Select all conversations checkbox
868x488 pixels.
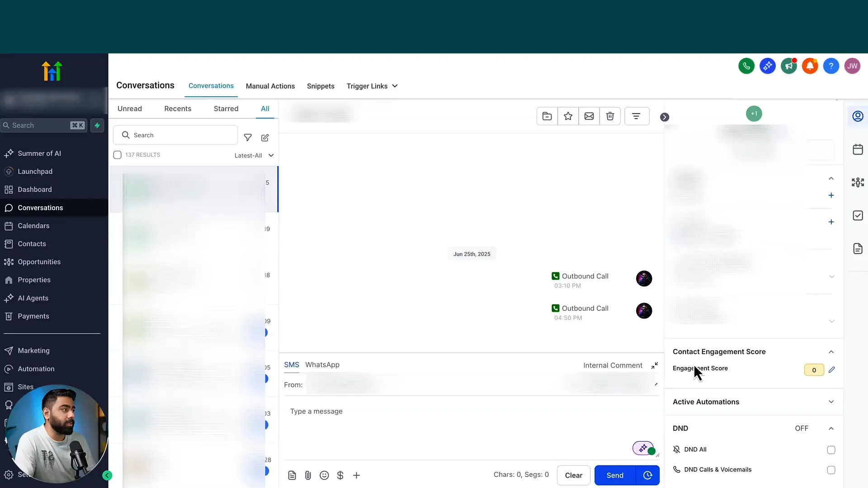pyautogui.click(x=118, y=155)
